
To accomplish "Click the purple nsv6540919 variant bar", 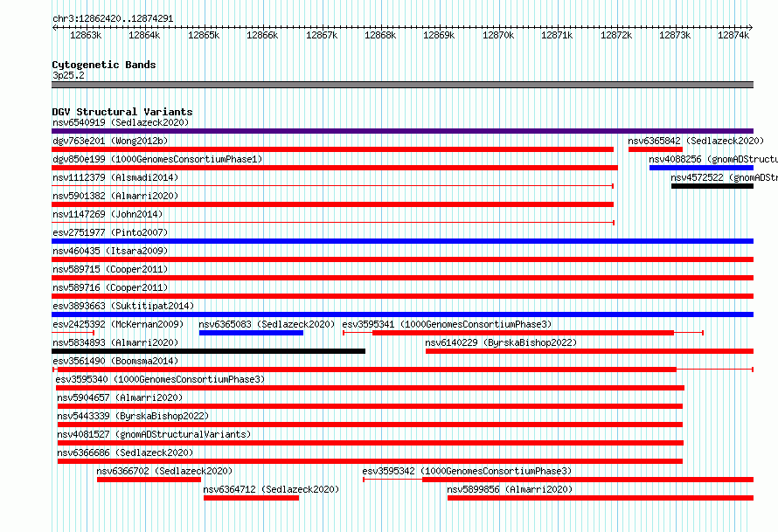I will pos(402,131).
